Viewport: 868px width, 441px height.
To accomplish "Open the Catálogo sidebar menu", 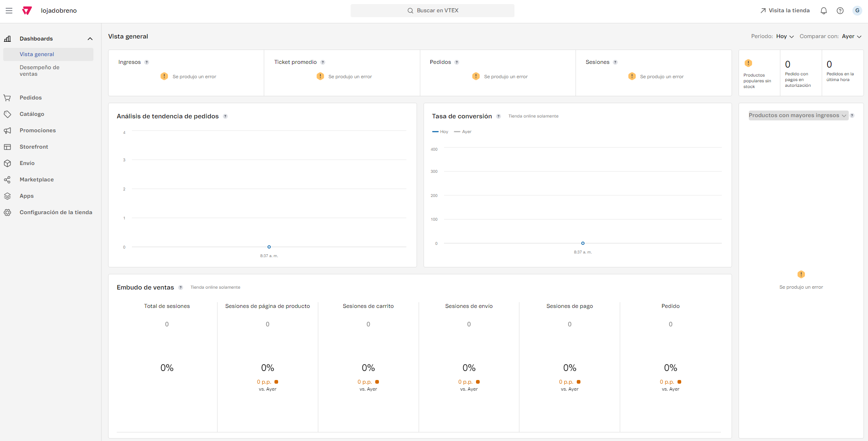I will coord(32,114).
